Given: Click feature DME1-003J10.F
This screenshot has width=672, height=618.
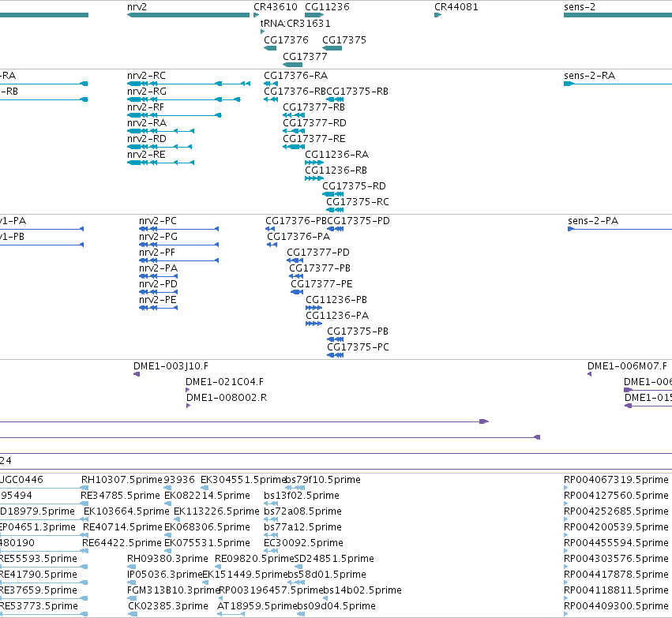Looking at the screenshot, I should [x=171, y=366].
